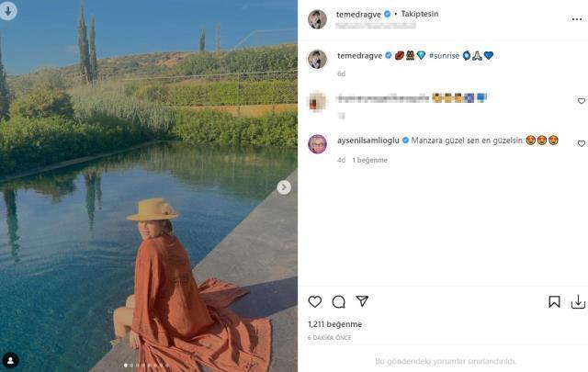Like the blurred user's comment

581,100
